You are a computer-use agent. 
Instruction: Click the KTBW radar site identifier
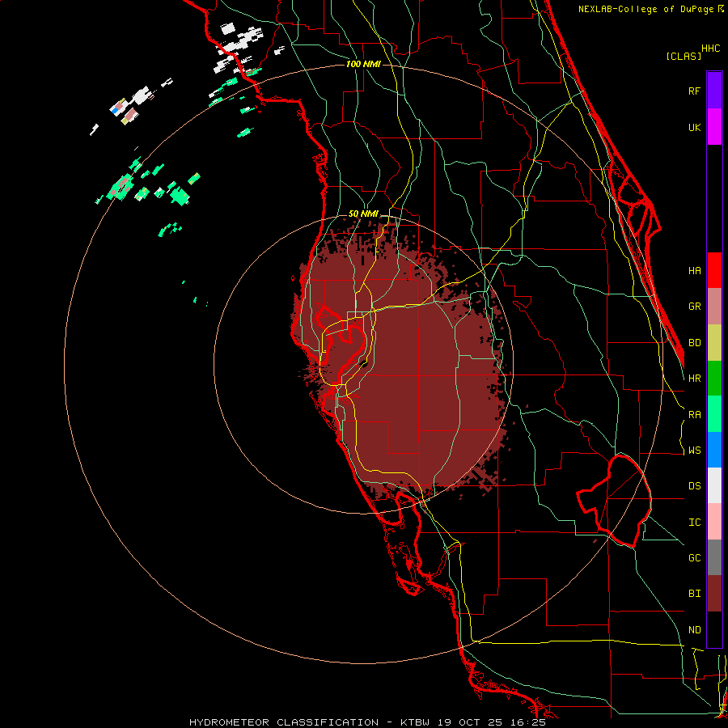(415, 722)
